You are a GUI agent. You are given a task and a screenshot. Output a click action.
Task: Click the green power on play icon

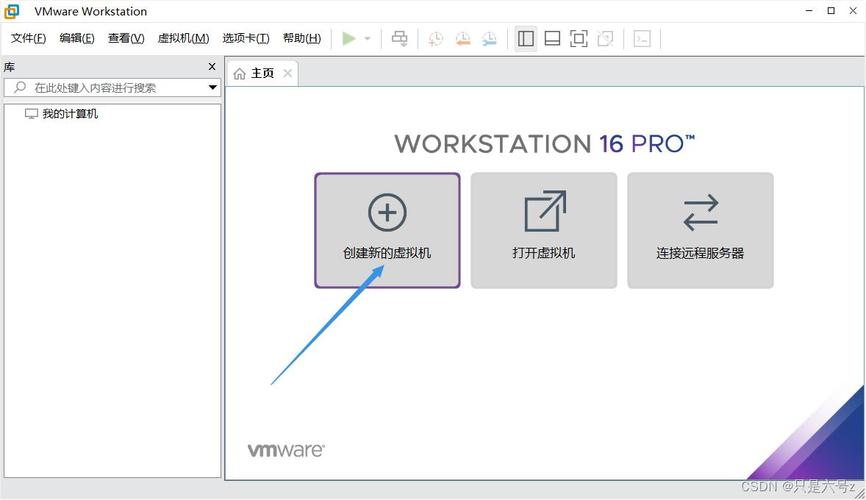click(348, 39)
